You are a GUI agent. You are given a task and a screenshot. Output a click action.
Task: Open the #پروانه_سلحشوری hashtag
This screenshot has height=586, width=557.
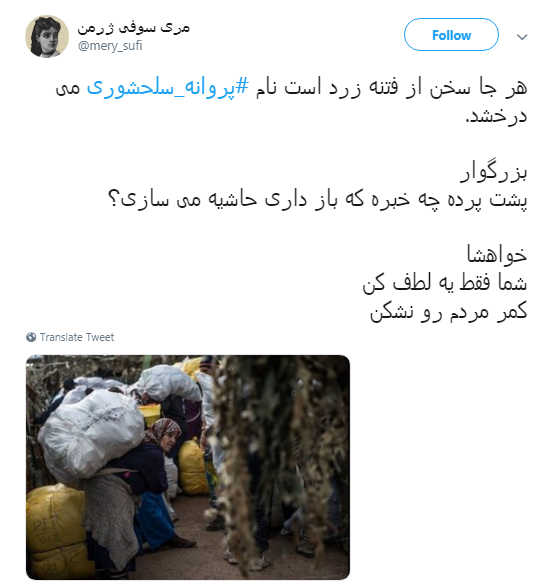(x=167, y=87)
